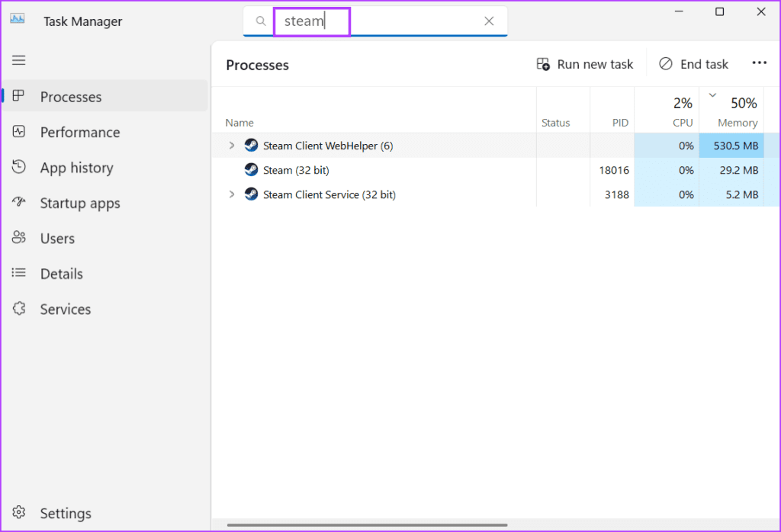Click the Startup apps gauge icon
Viewport: 781px width, 532px height.
18,201
